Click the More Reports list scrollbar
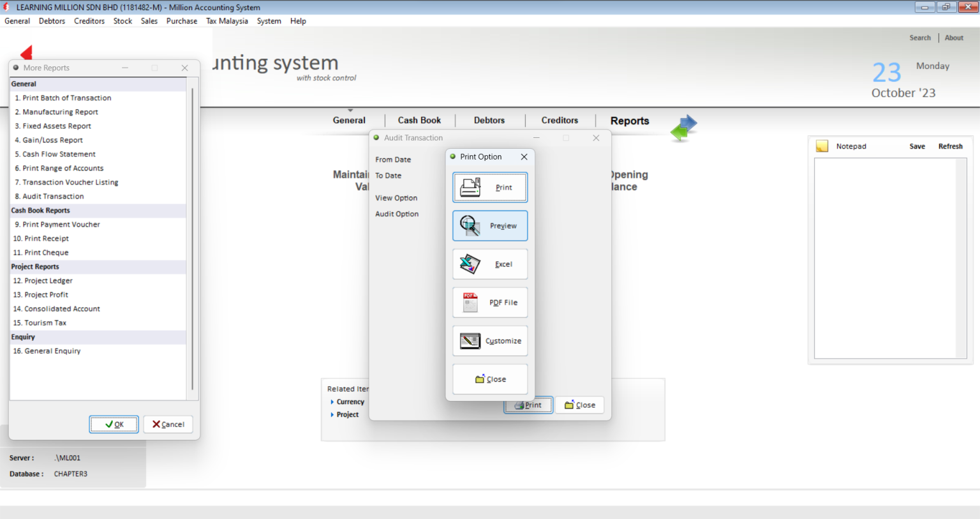Image resolution: width=980 pixels, height=519 pixels. click(x=192, y=239)
